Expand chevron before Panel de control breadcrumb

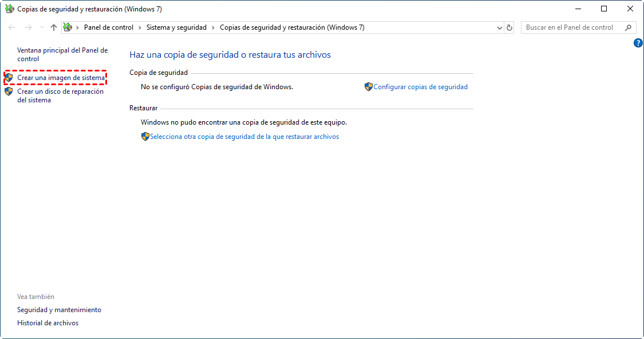coord(78,27)
